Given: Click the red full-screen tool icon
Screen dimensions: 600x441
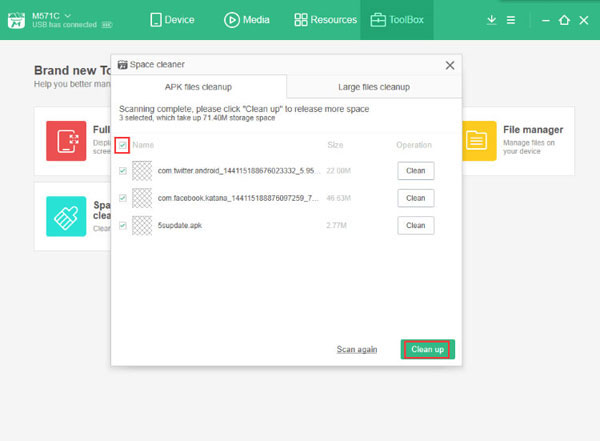Looking at the screenshot, I should click(66, 141).
